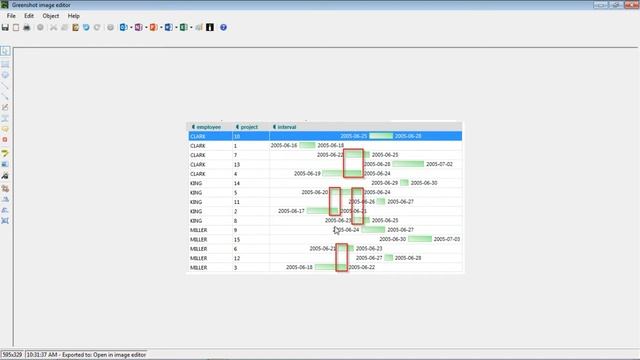Send capture to Excel
Viewport: 640px width, 360px height.
click(184, 27)
